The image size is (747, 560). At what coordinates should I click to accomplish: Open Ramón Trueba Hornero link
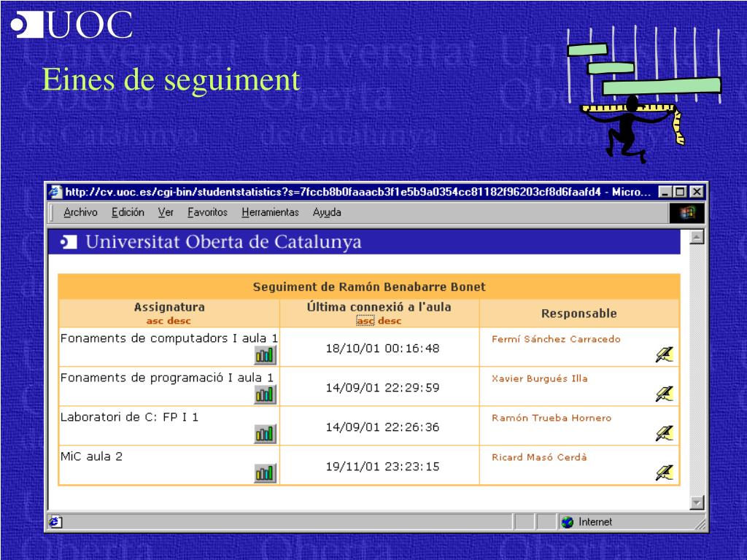(x=551, y=418)
